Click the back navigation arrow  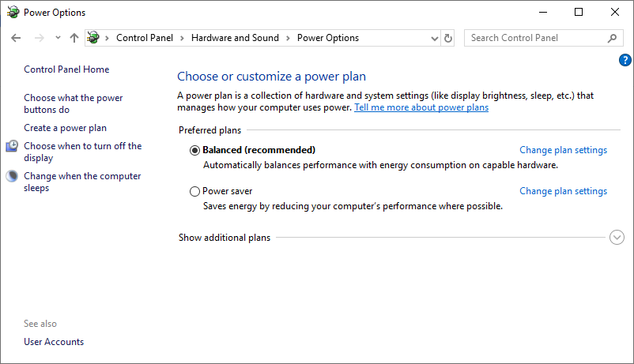tap(16, 38)
